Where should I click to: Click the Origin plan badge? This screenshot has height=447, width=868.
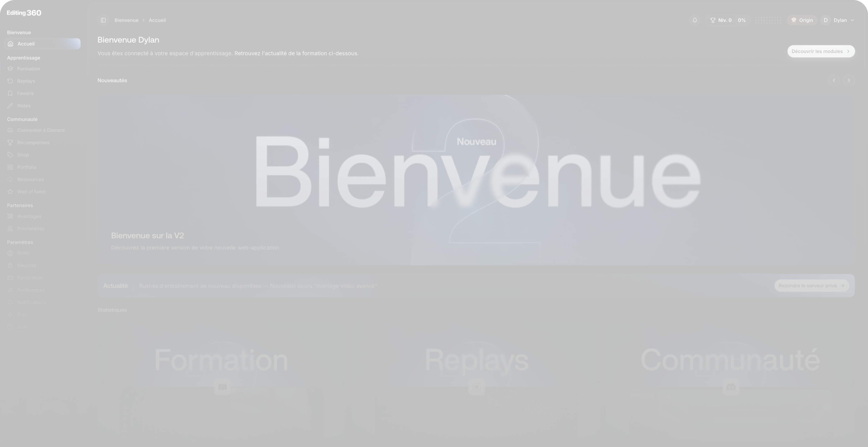[x=802, y=20]
